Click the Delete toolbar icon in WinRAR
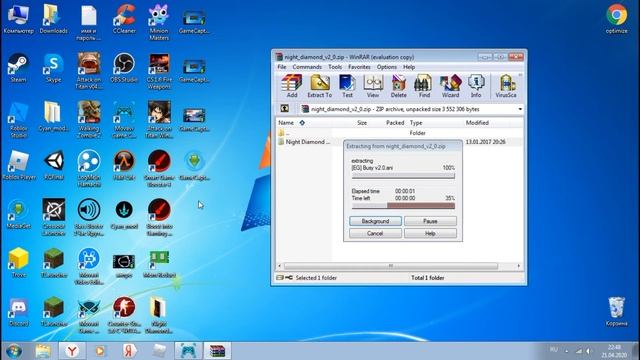640x360 pixels. pos(398,86)
